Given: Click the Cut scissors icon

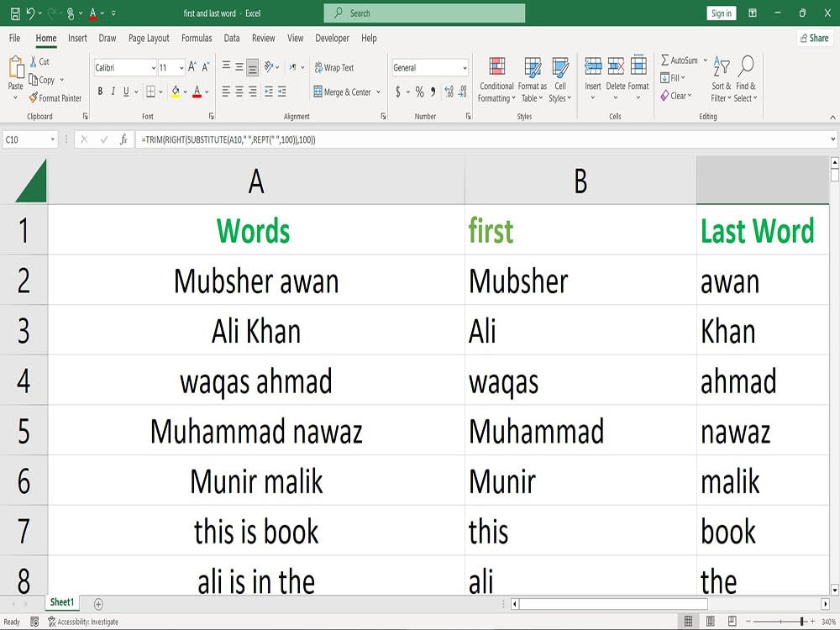Looking at the screenshot, I should point(34,61).
